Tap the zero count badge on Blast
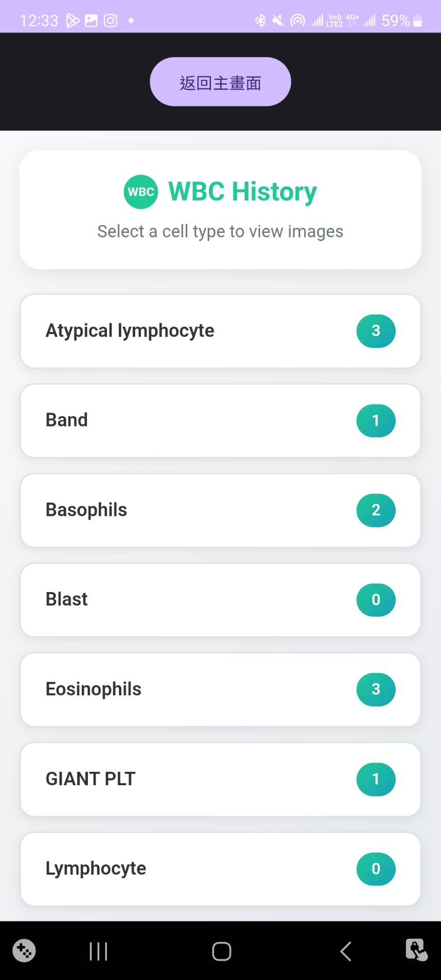 [x=376, y=600]
